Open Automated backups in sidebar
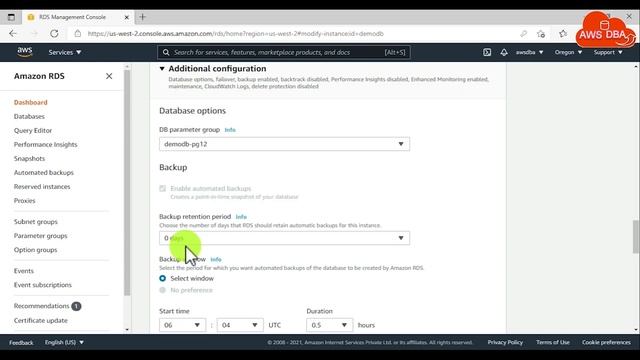 click(44, 173)
